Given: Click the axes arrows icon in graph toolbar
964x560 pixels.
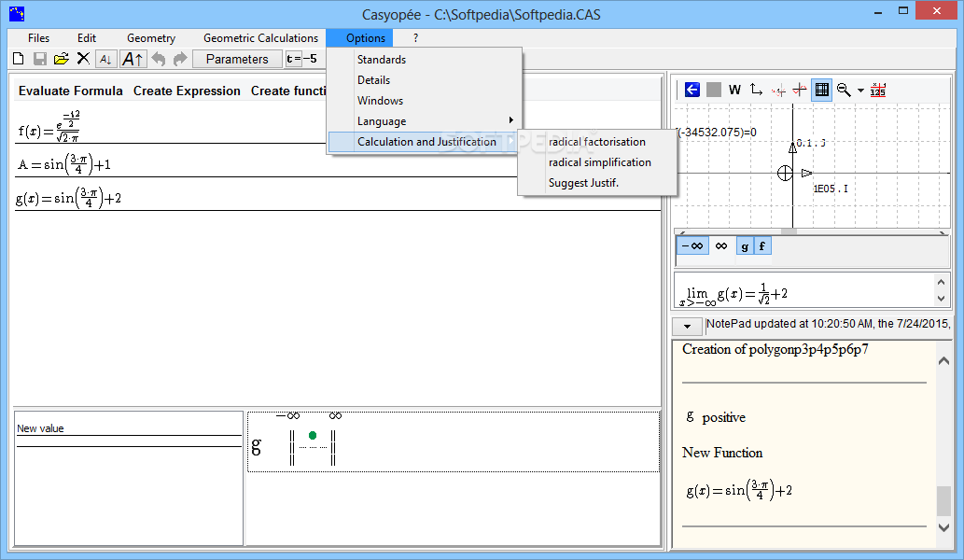Looking at the screenshot, I should tap(756, 90).
